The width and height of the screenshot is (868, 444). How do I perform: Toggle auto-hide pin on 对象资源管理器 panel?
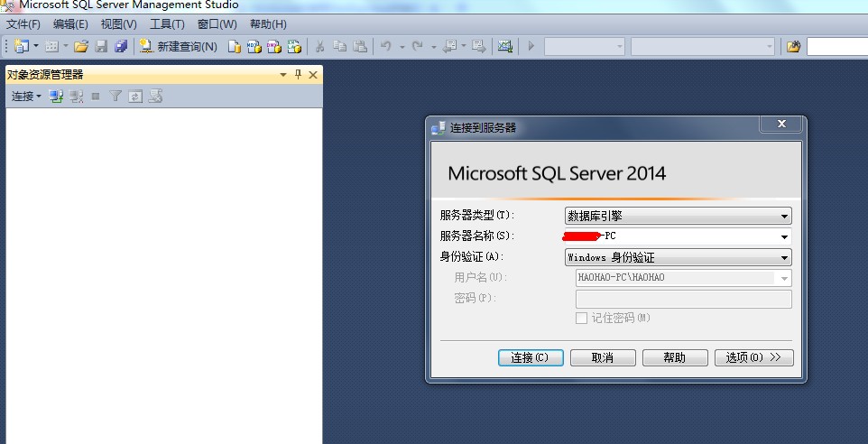(298, 75)
